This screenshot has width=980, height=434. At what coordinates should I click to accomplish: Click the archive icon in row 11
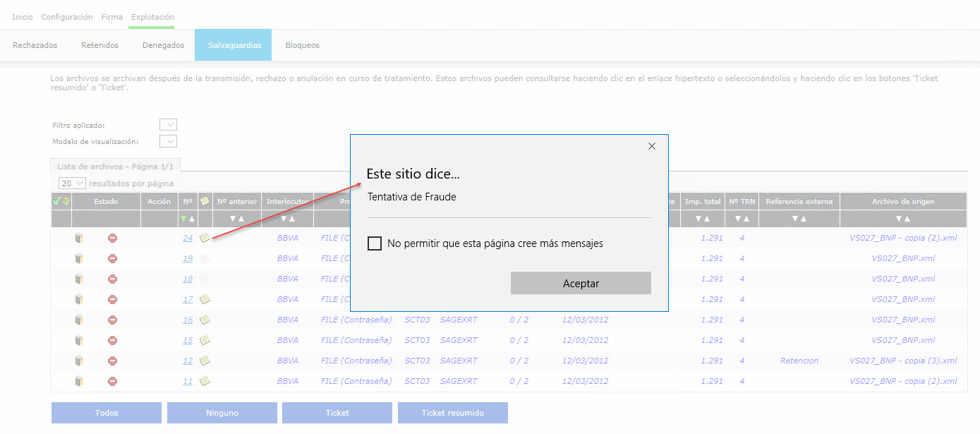(80, 381)
